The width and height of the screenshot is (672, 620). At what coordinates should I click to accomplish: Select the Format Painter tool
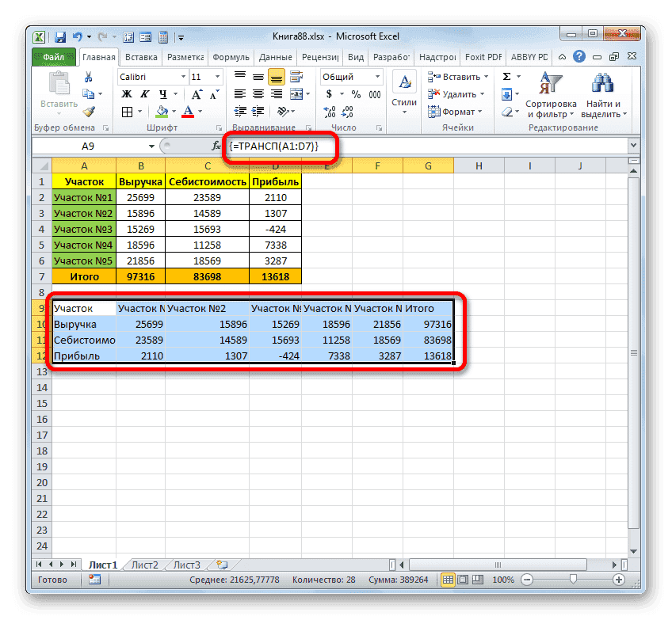point(88,112)
